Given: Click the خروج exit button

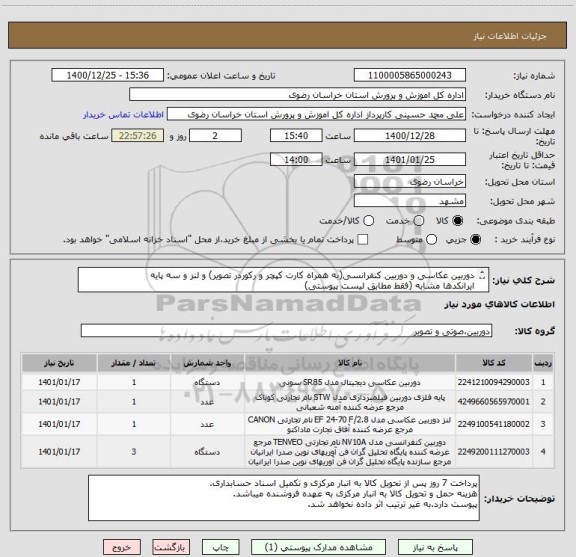Looking at the screenshot, I should 122,547.
